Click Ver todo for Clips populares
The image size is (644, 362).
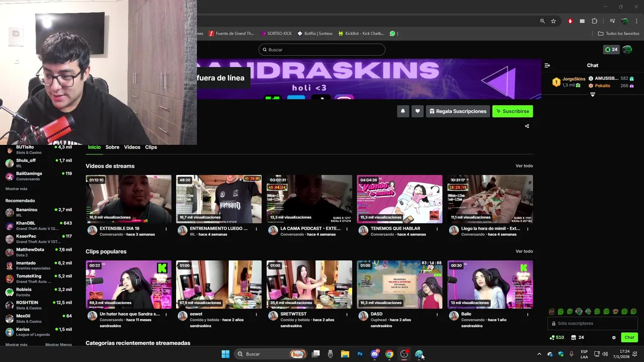pyautogui.click(x=524, y=251)
